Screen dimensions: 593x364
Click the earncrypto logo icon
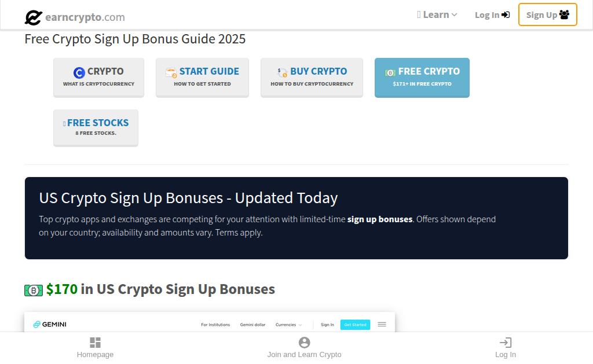click(x=34, y=17)
